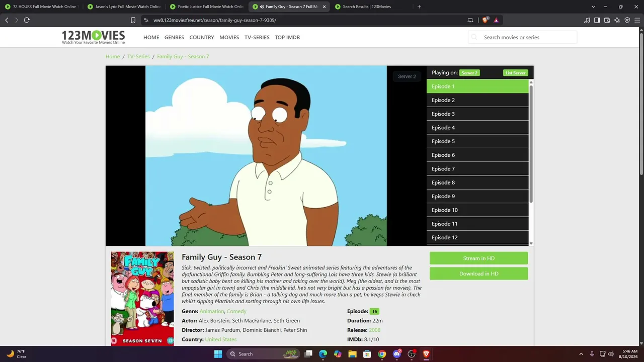Click the 'Family Guy - Season 7' breadcrumb
This screenshot has height=362, width=644.
click(x=183, y=56)
